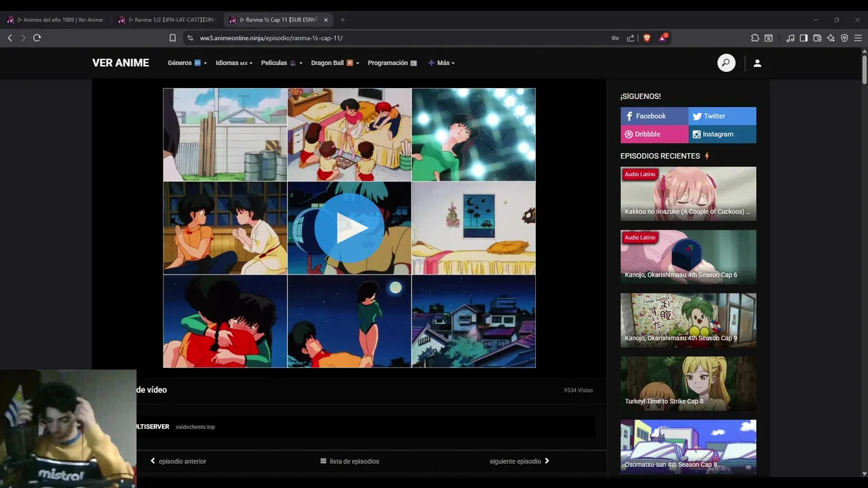Click the ¡SÍGUENOS! heading
The width and height of the screenshot is (868, 488).
[x=640, y=96]
